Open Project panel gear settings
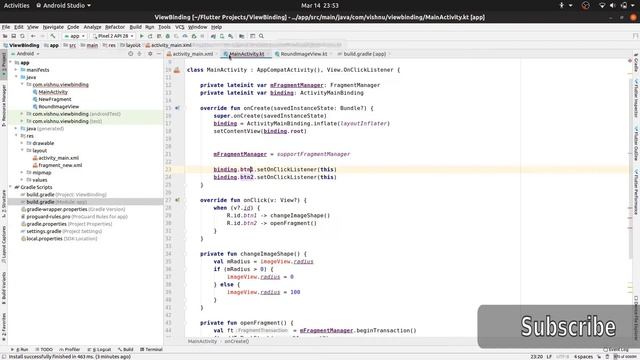The height and width of the screenshot is (360, 640). pyautogui.click(x=150, y=53)
